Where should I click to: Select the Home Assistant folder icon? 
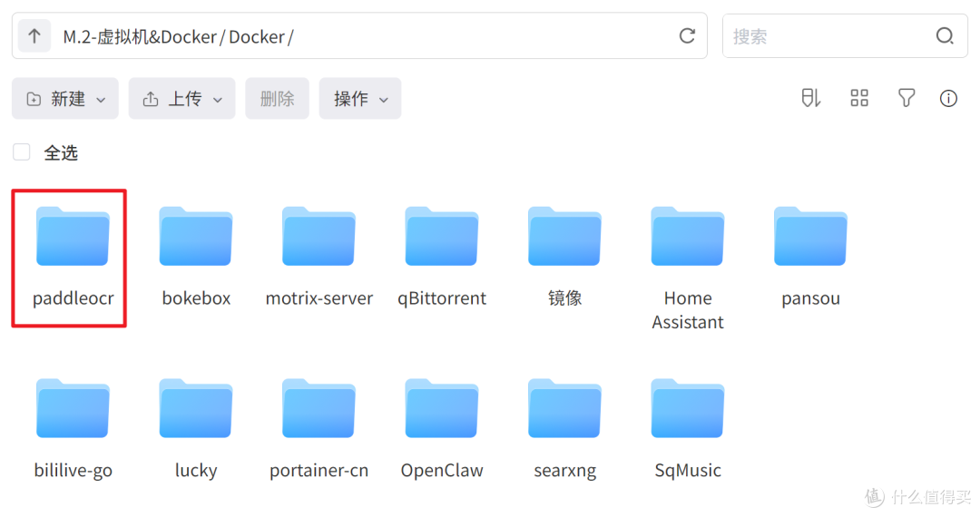click(688, 236)
